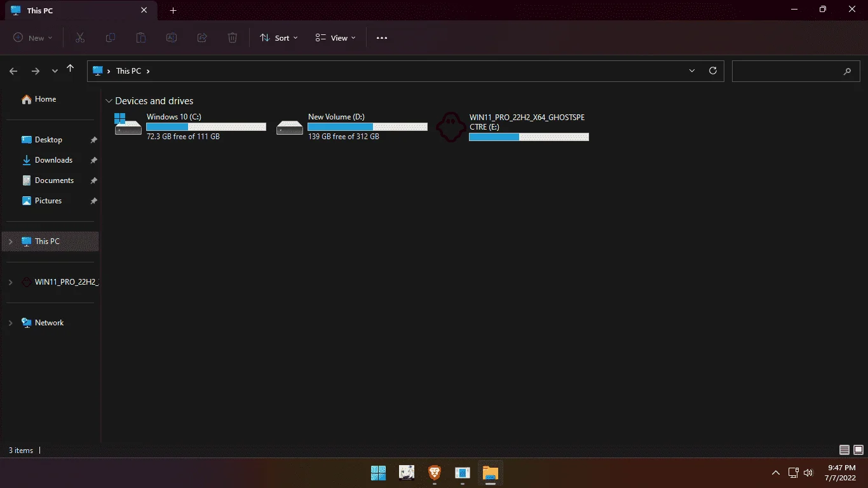The width and height of the screenshot is (868, 488).
Task: Open the New Volume (D:) drive icon
Action: pos(290,128)
